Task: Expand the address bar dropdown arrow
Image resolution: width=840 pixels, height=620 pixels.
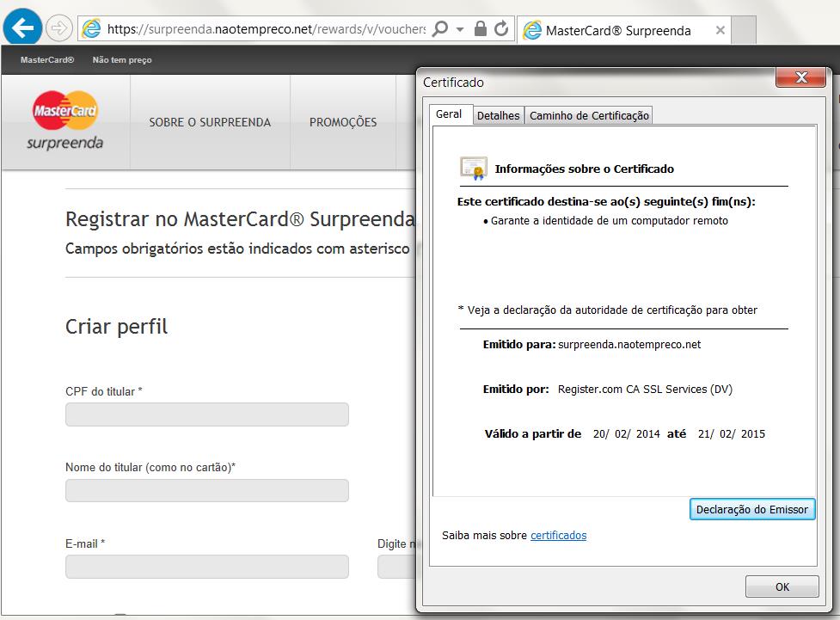Action: (x=460, y=29)
